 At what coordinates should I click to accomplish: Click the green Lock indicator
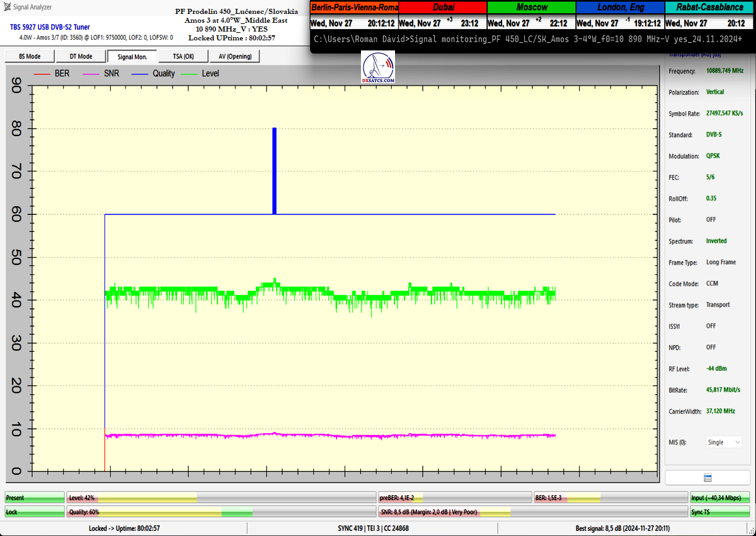(35, 512)
